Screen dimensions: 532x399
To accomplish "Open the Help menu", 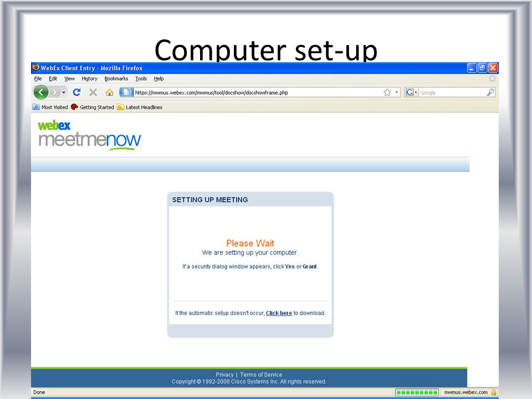I will tap(159, 79).
